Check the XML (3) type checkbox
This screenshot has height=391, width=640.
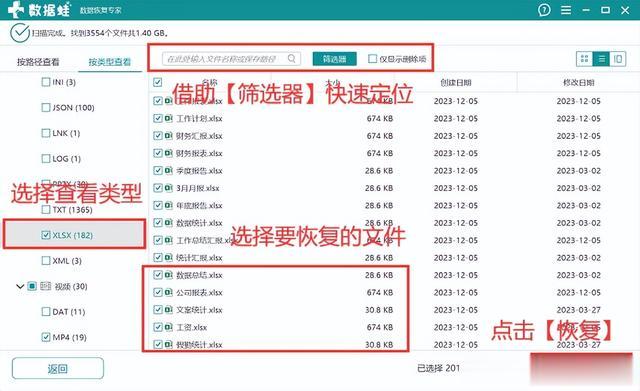point(46,260)
